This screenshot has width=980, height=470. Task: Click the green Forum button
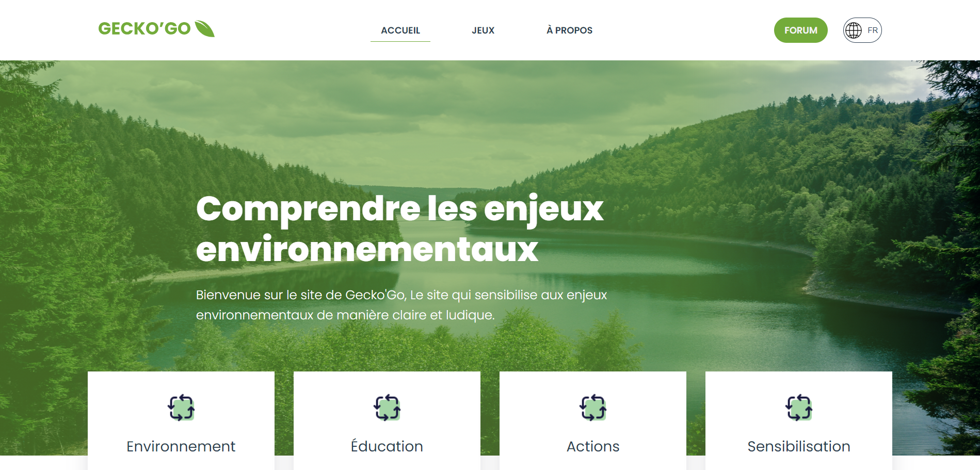click(x=801, y=30)
